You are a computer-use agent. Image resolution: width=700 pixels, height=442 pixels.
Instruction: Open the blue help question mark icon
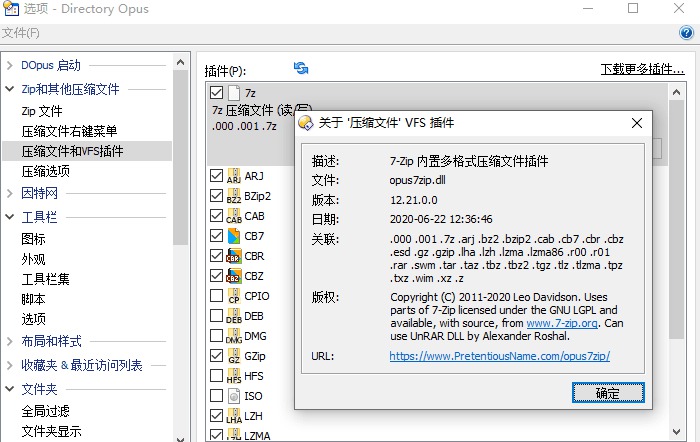click(x=686, y=33)
